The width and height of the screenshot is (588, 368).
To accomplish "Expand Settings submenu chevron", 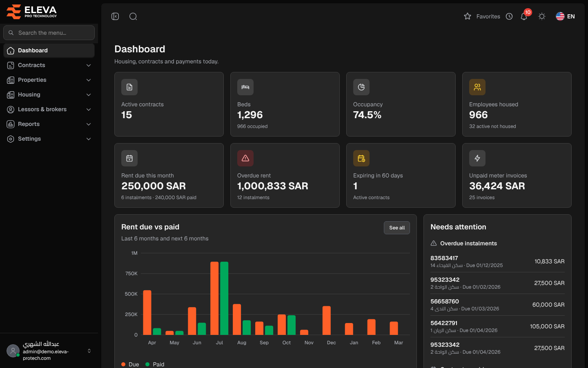I will [89, 139].
